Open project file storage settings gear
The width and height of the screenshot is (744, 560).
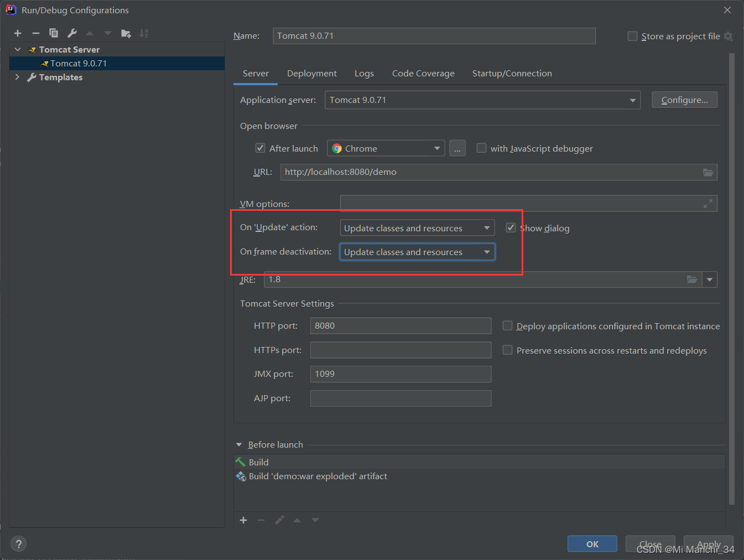tap(729, 36)
